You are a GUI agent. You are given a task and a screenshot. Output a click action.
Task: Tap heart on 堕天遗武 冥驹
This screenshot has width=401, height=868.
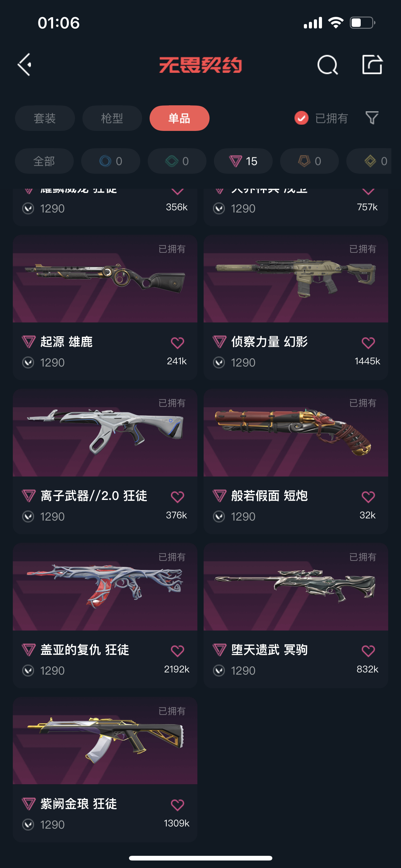coord(368,651)
